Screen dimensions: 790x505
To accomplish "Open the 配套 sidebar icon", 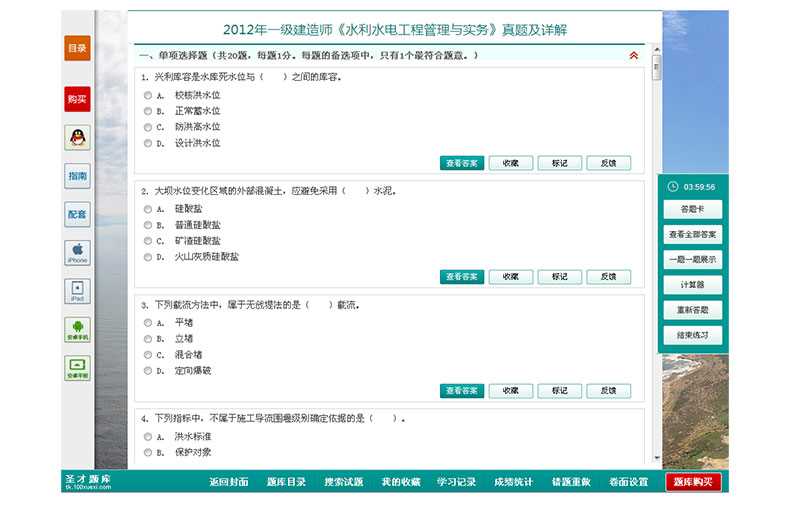I will [x=77, y=214].
